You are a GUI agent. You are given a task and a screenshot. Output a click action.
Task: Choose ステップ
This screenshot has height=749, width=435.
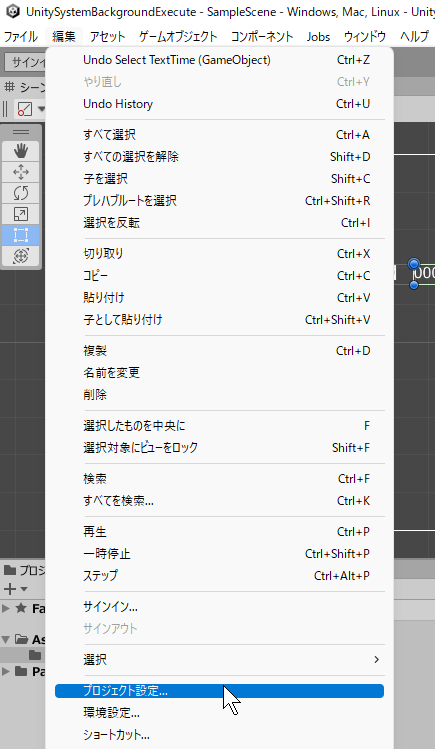point(220,576)
